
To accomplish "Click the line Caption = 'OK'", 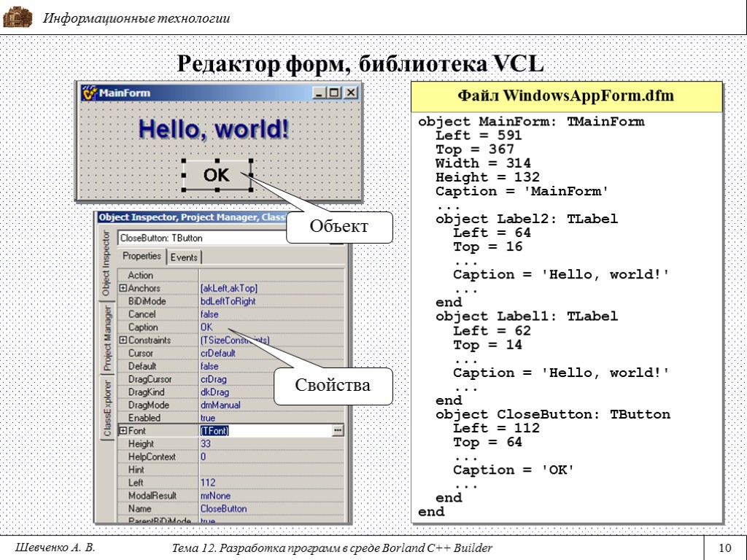I will [x=514, y=470].
